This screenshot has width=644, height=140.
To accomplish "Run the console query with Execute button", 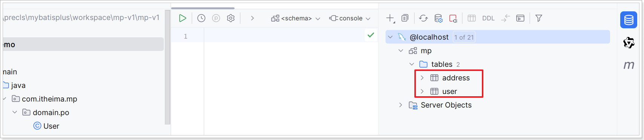I will coord(182,18).
